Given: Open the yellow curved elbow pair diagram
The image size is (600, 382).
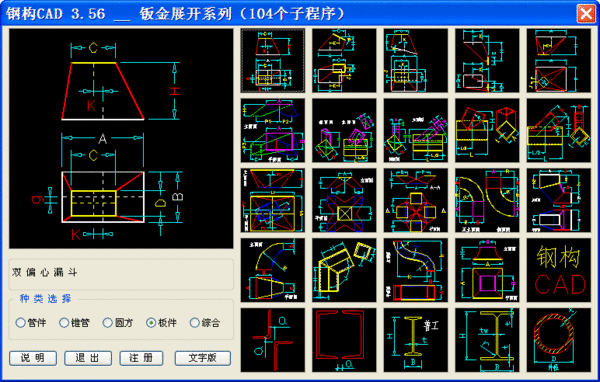Looking at the screenshot, I should click(487, 201).
